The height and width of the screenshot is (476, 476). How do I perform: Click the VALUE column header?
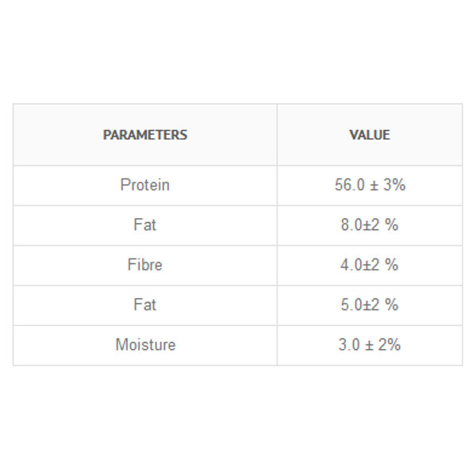370,135
